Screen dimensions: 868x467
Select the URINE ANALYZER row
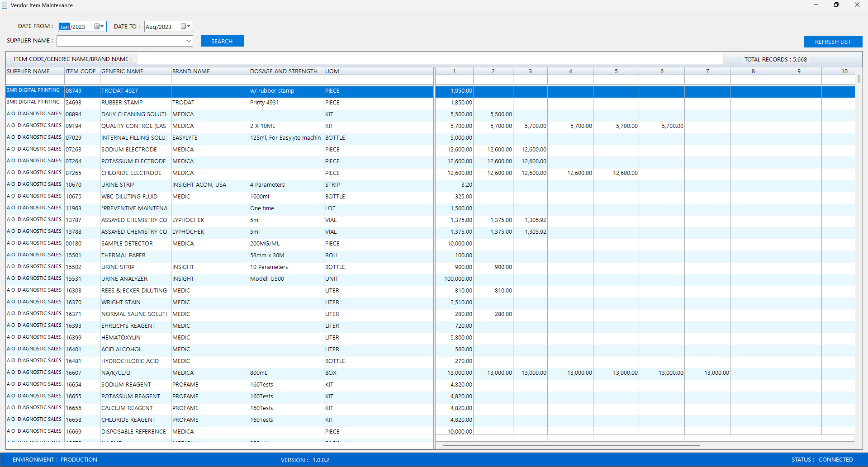[124, 279]
